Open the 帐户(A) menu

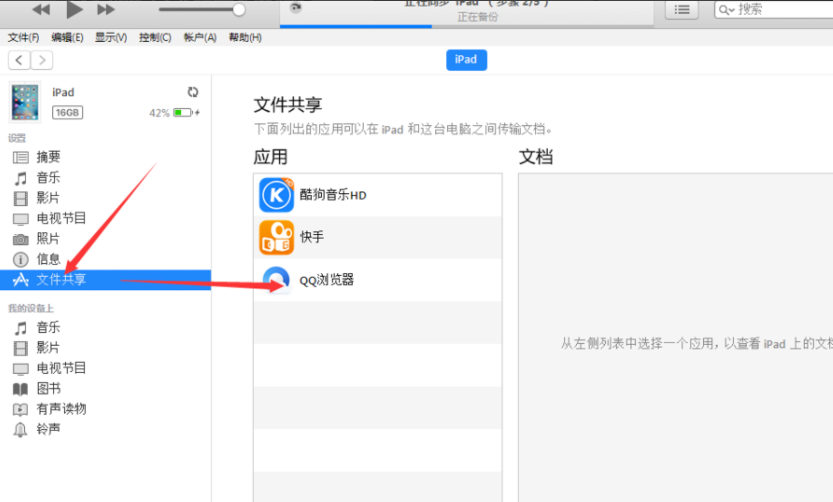(200, 38)
